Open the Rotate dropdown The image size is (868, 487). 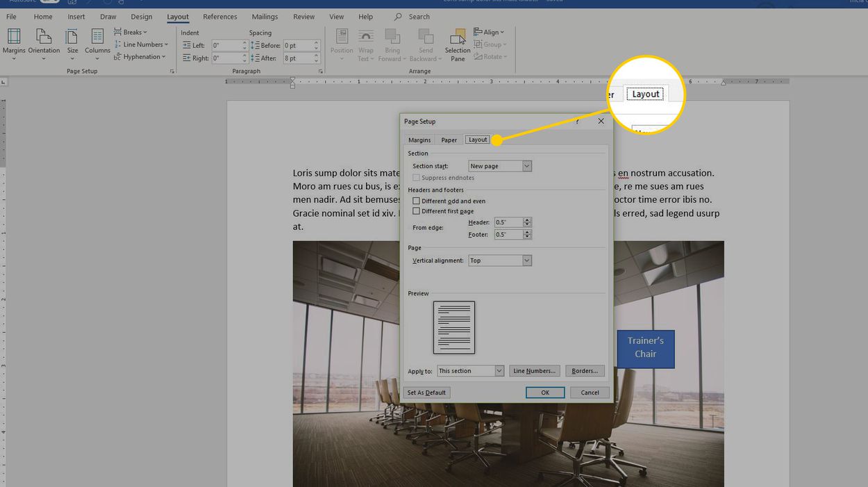point(491,57)
